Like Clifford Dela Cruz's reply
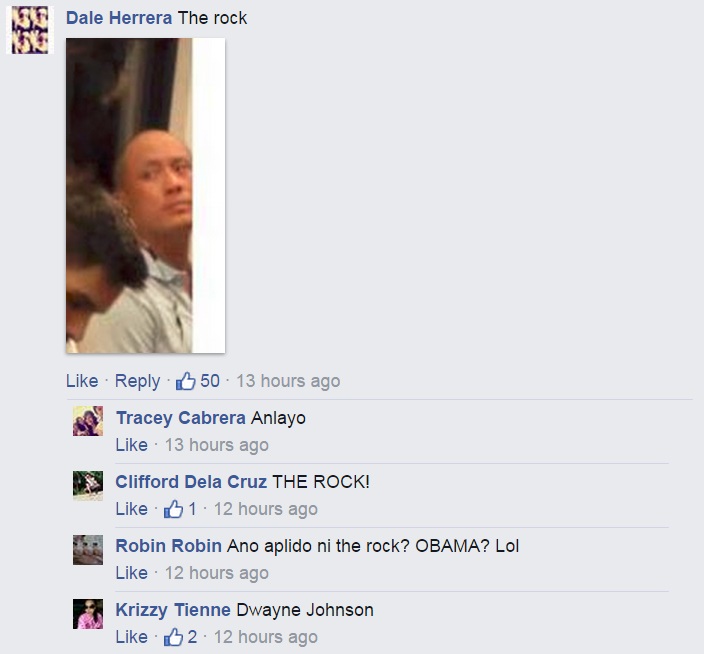The image size is (704, 654). click(132, 509)
